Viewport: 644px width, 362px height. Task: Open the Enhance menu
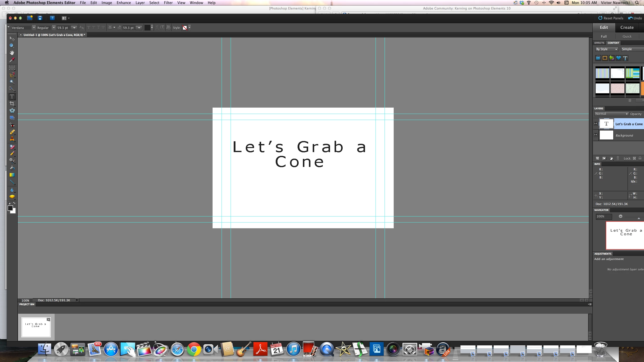tap(124, 3)
